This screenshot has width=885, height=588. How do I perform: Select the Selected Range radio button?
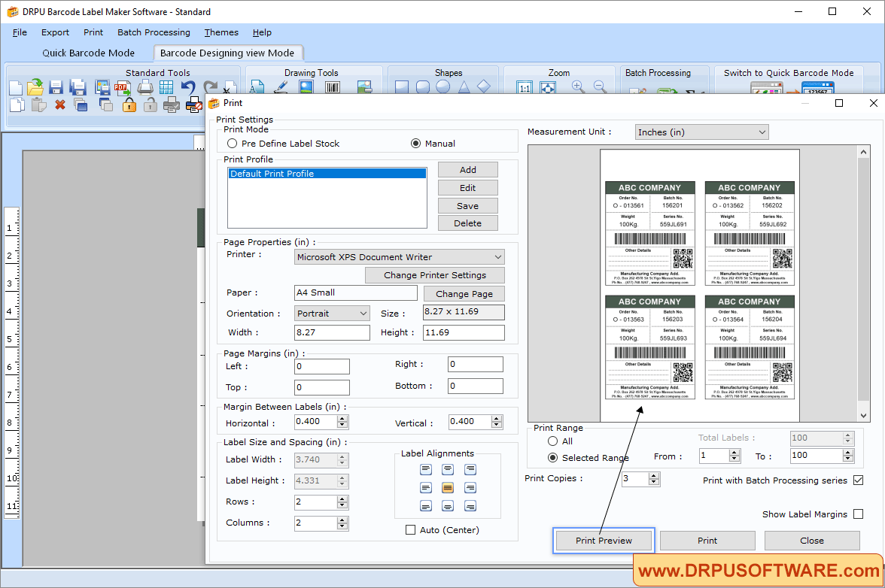[x=552, y=458]
